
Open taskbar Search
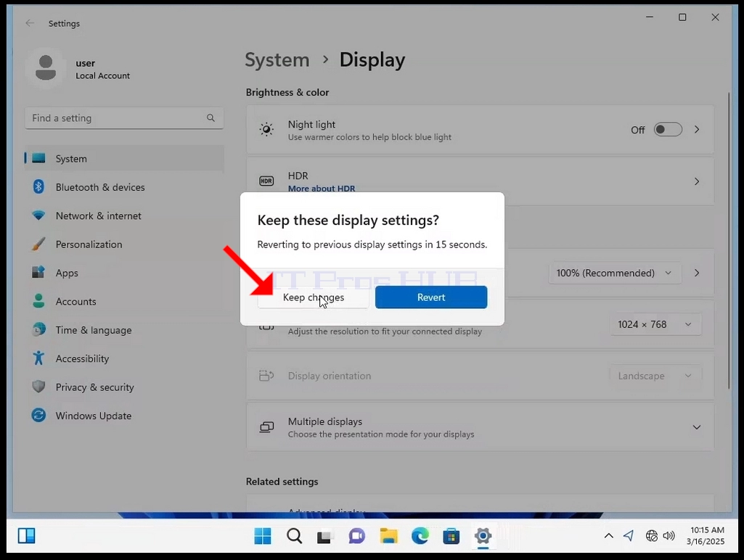coord(294,536)
